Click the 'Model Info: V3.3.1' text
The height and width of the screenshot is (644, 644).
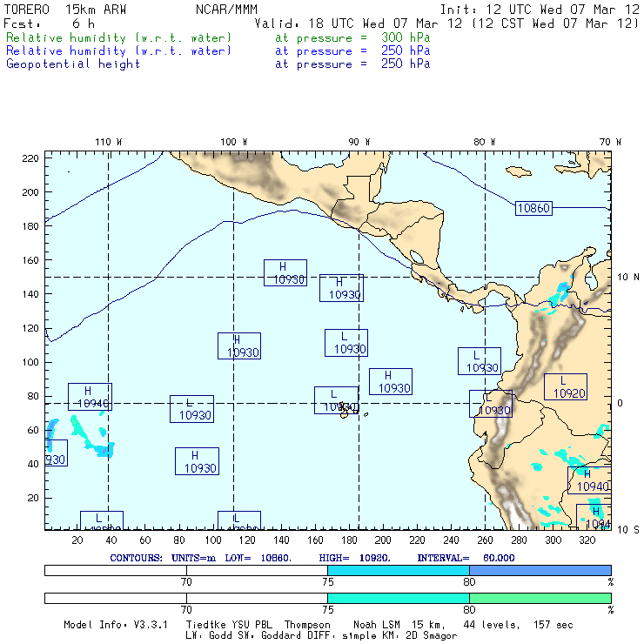coord(116,625)
